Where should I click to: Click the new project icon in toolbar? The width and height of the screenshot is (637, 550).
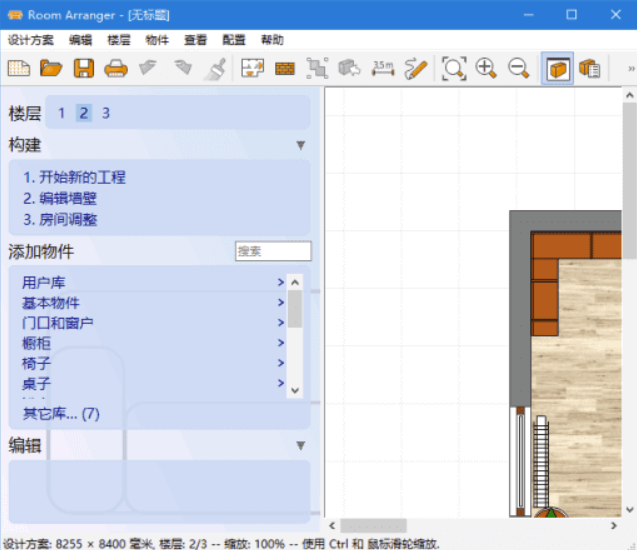pos(18,69)
